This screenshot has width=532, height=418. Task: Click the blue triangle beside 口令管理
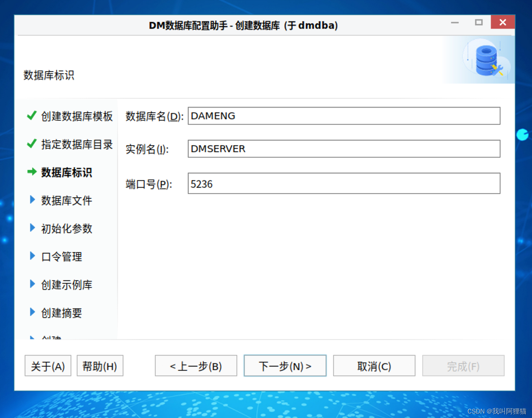(32, 256)
